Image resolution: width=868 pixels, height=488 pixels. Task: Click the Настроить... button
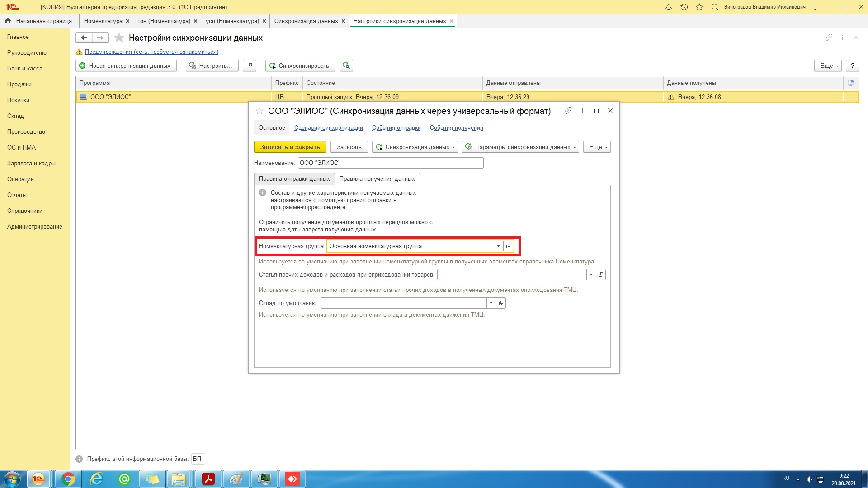[212, 66]
